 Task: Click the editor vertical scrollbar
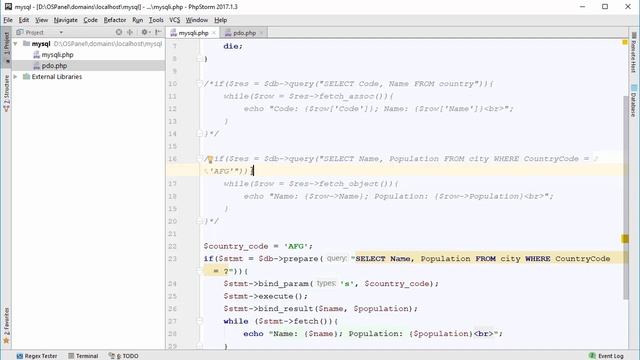click(x=626, y=198)
